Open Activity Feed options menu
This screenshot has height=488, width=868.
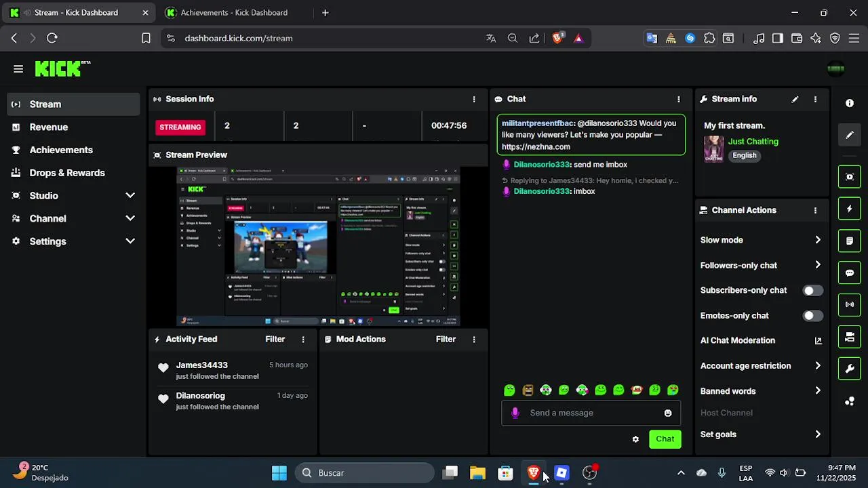tap(303, 339)
